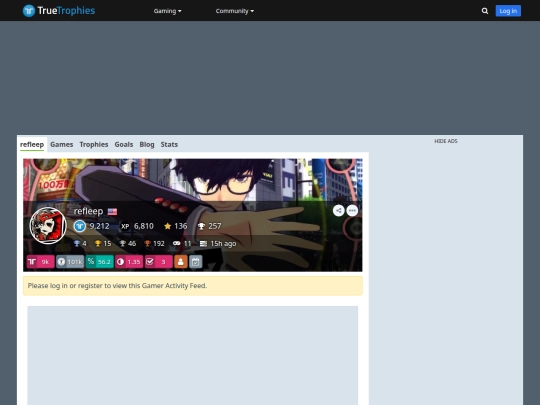Click the gold star icon beside 136

tap(167, 226)
